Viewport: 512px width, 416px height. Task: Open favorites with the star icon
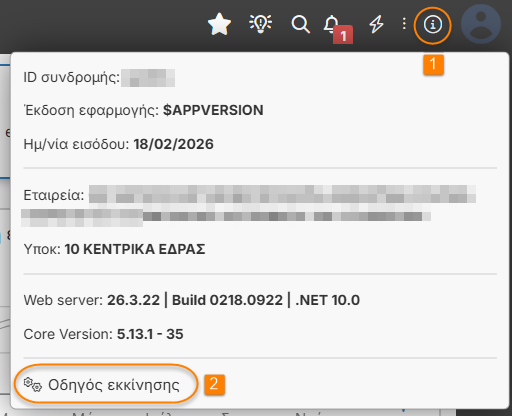219,24
